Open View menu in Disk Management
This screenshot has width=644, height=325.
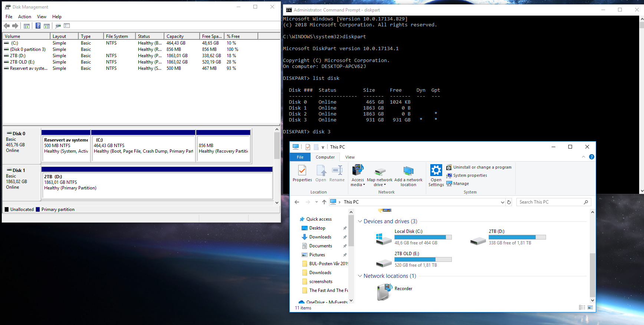click(x=42, y=17)
